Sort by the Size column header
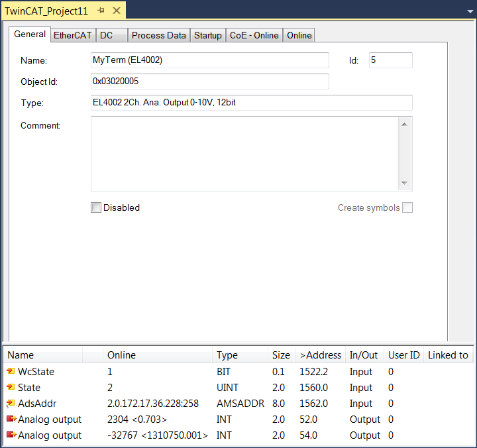 (x=282, y=355)
